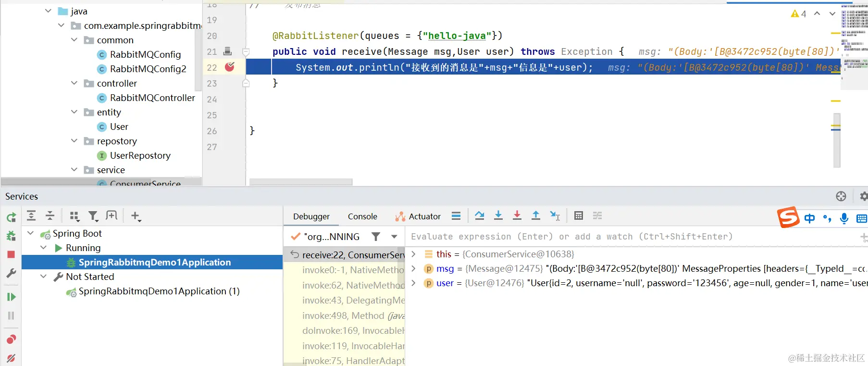
Task: Open RabbitMQConfig2 class in project tree
Action: point(148,69)
